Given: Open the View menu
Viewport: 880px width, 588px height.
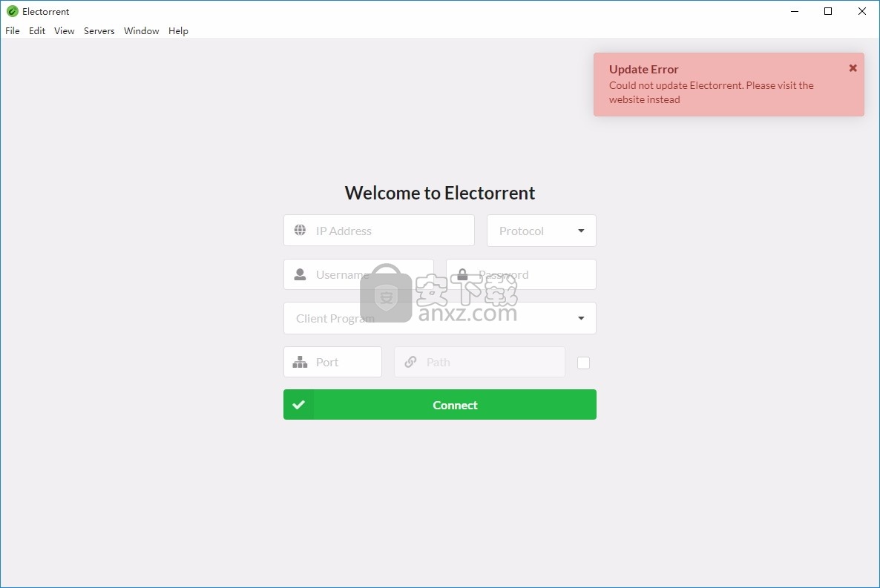Looking at the screenshot, I should tap(64, 31).
